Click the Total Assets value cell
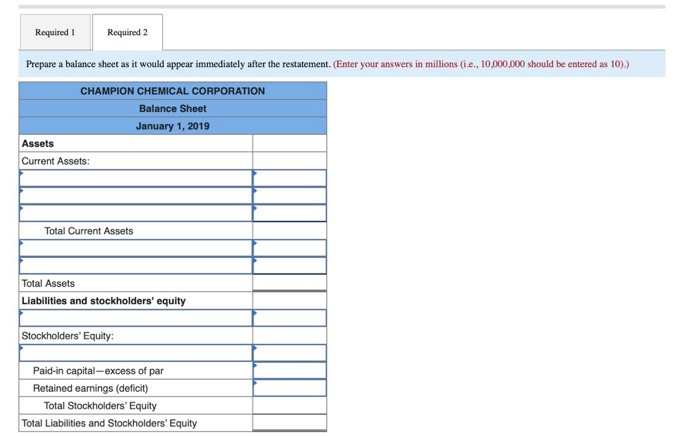This screenshot has width=700, height=436. pos(289,283)
